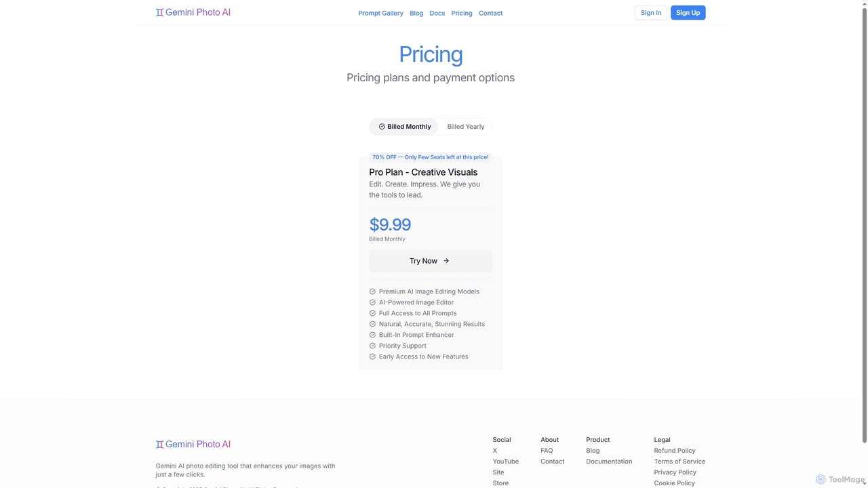Open the Store link in footer
Viewport: 868px width, 488px height.
[500, 483]
